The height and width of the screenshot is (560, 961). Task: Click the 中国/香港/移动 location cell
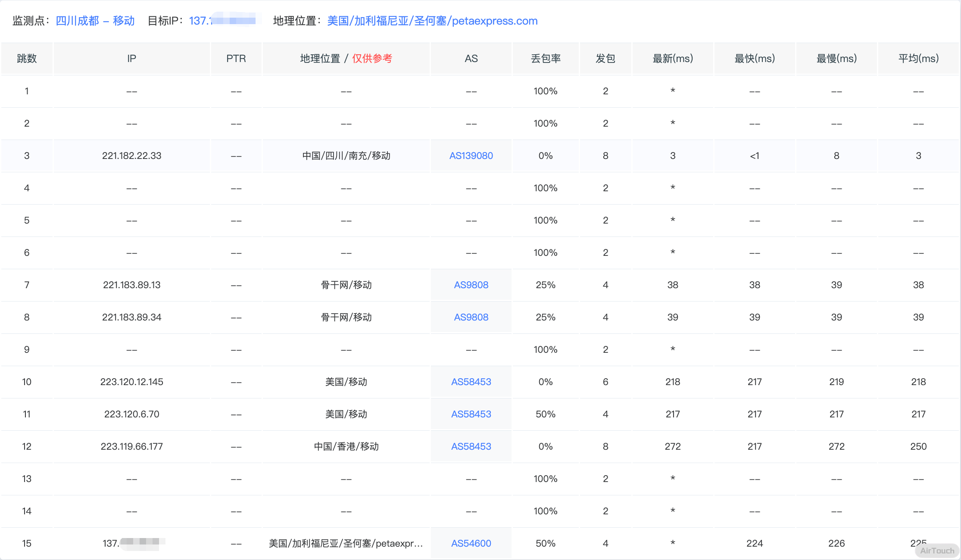346,447
